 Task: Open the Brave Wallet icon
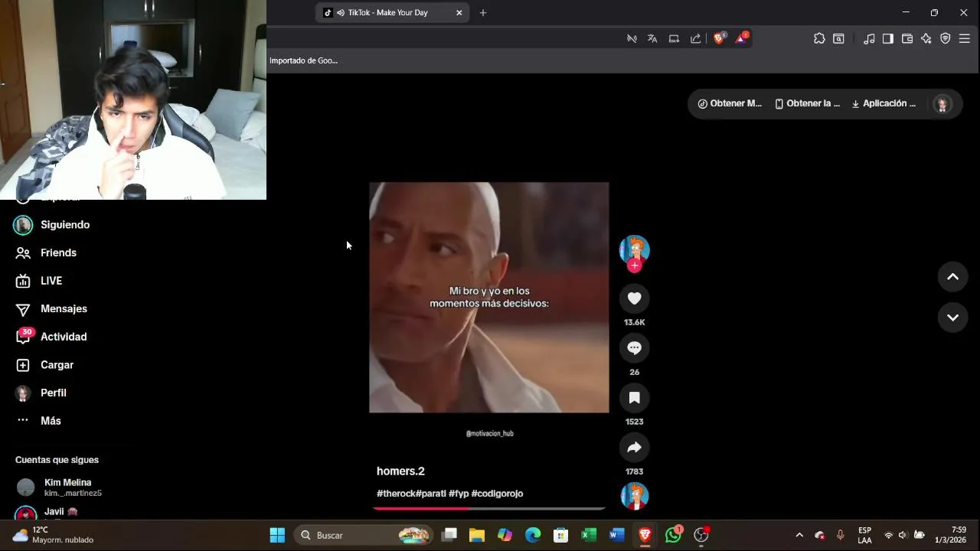(x=907, y=39)
